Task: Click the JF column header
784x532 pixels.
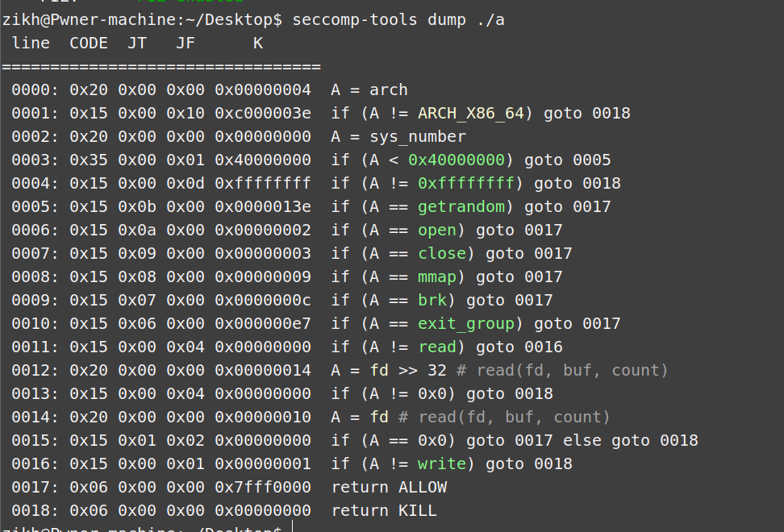Action: click(x=185, y=43)
